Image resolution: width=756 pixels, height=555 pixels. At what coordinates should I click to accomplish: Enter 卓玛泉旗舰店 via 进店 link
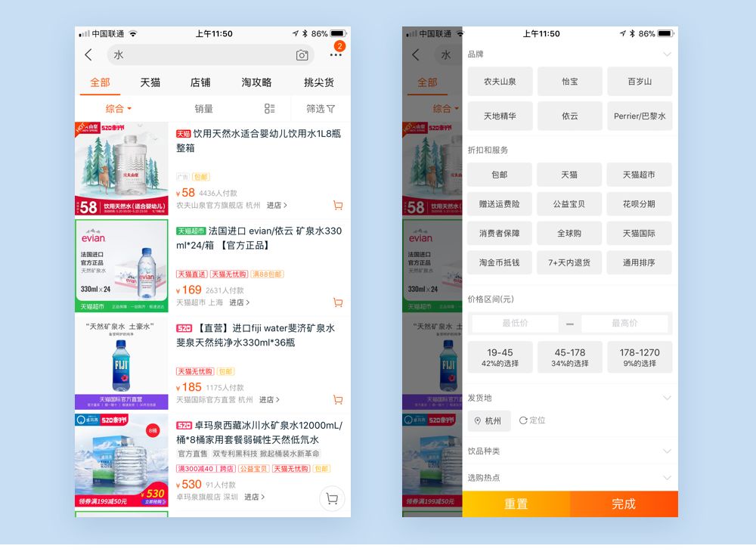point(254,497)
